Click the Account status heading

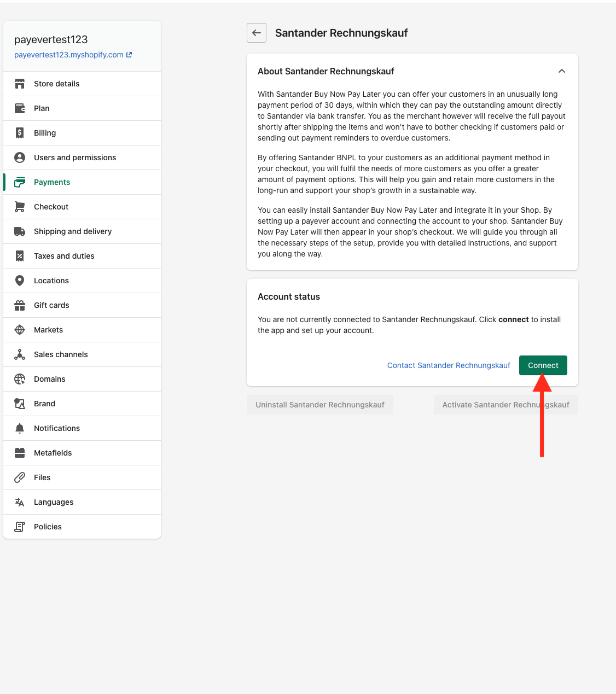[x=289, y=296]
